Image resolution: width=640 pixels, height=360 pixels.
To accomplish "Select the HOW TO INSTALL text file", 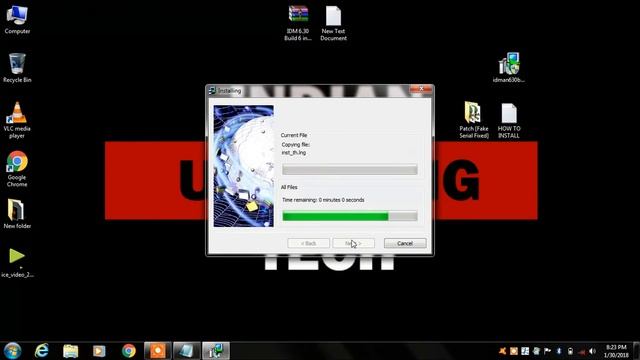I will [x=509, y=120].
